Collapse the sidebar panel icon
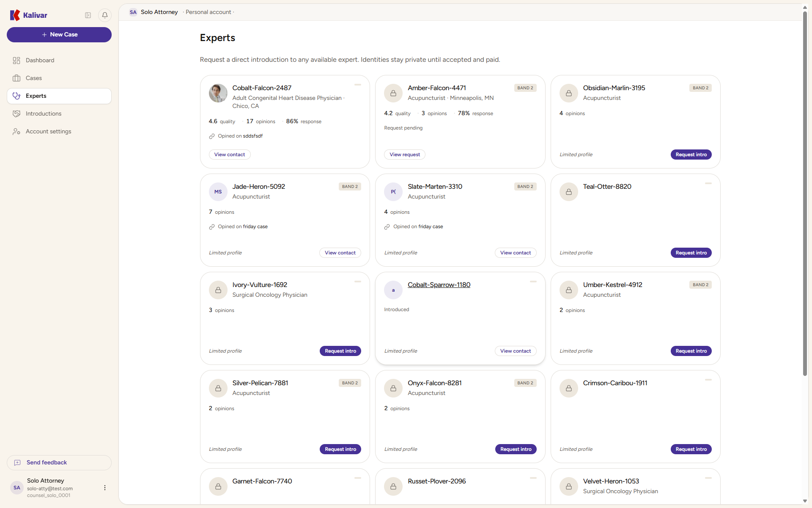Screen dimensions: 812x508 88,15
